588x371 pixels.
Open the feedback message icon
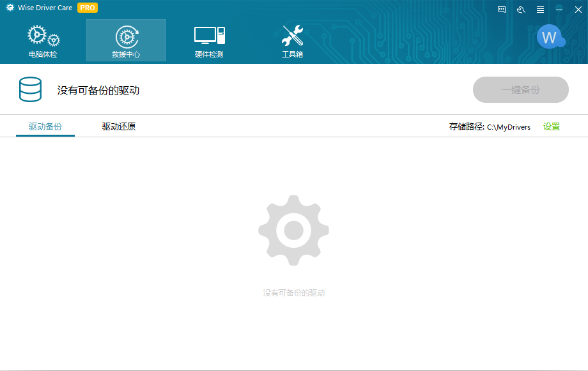click(502, 10)
